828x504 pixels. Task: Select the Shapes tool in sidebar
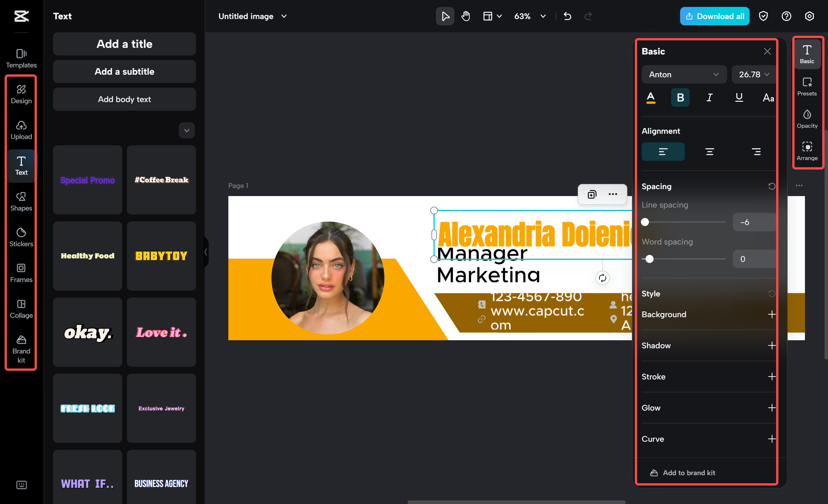point(21,201)
